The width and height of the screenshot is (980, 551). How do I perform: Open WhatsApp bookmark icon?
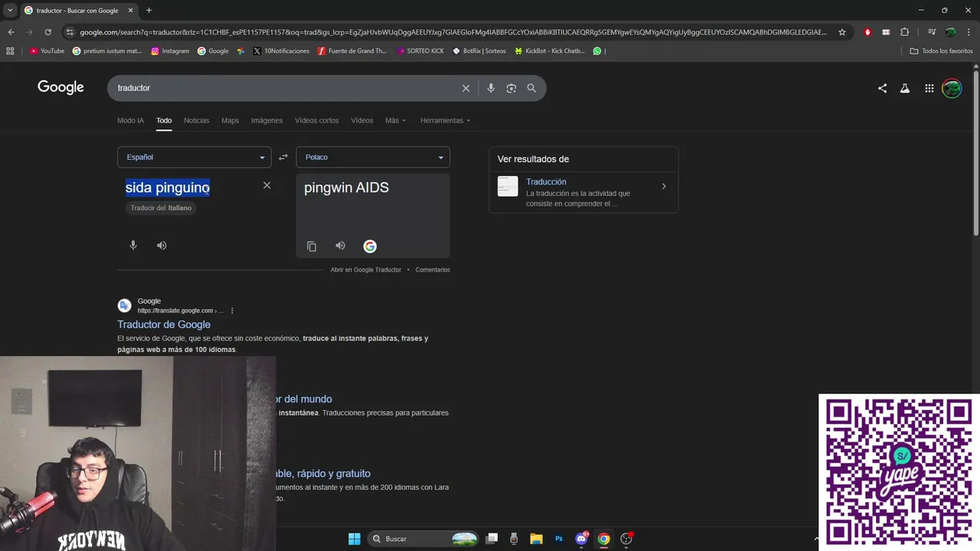[597, 51]
